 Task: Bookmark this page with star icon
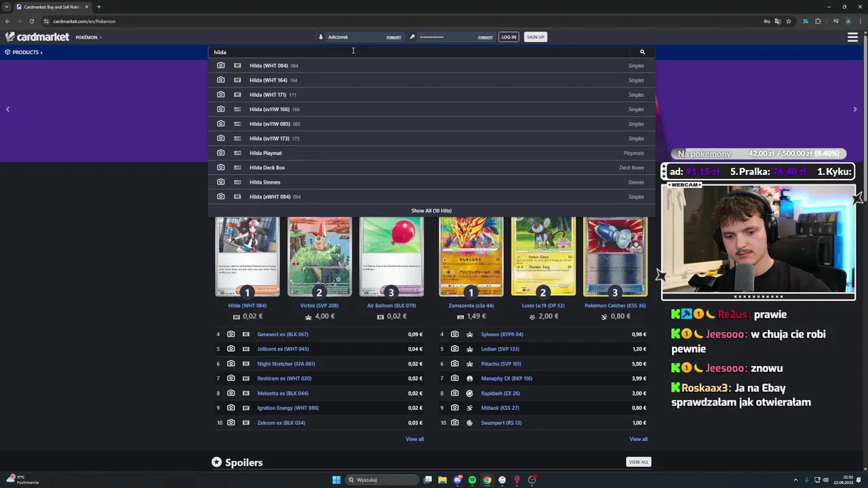[789, 21]
